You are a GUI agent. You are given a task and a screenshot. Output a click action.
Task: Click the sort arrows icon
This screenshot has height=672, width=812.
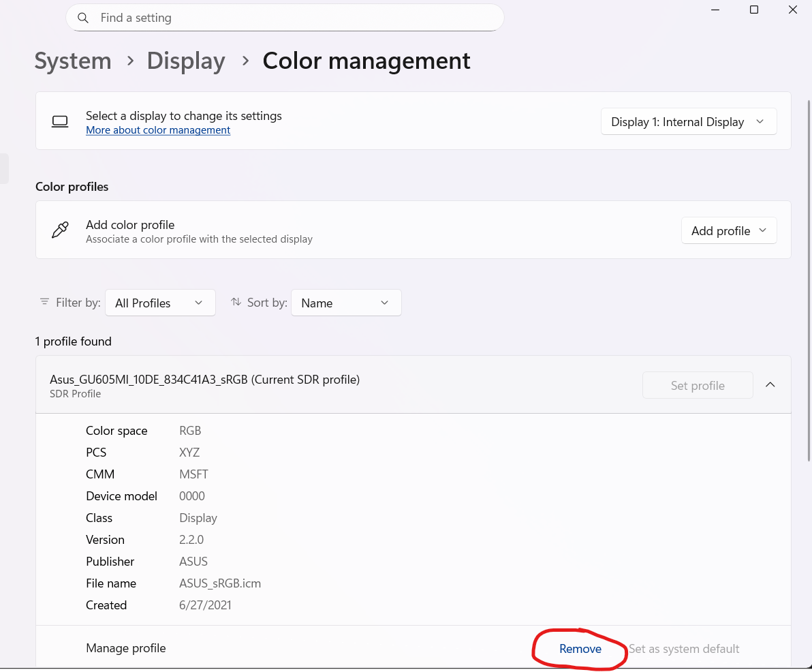[x=236, y=301]
